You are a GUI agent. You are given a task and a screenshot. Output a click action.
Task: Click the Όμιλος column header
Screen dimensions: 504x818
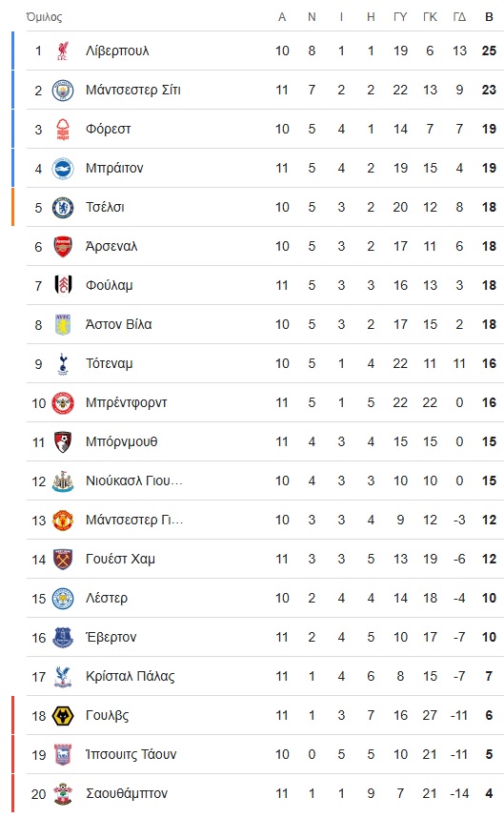[44, 17]
